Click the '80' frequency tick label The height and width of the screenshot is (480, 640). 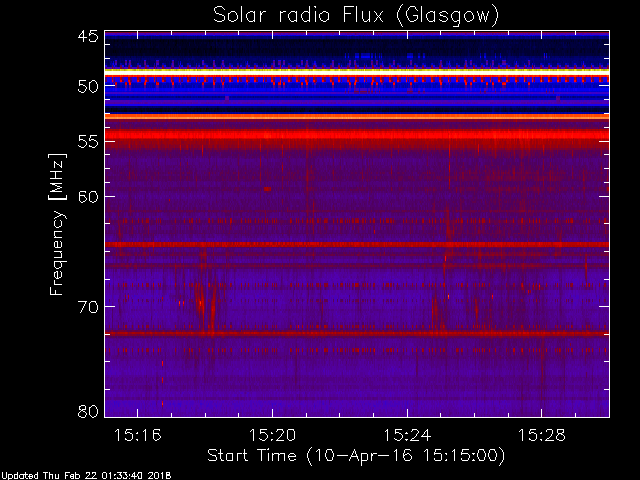[88, 411]
